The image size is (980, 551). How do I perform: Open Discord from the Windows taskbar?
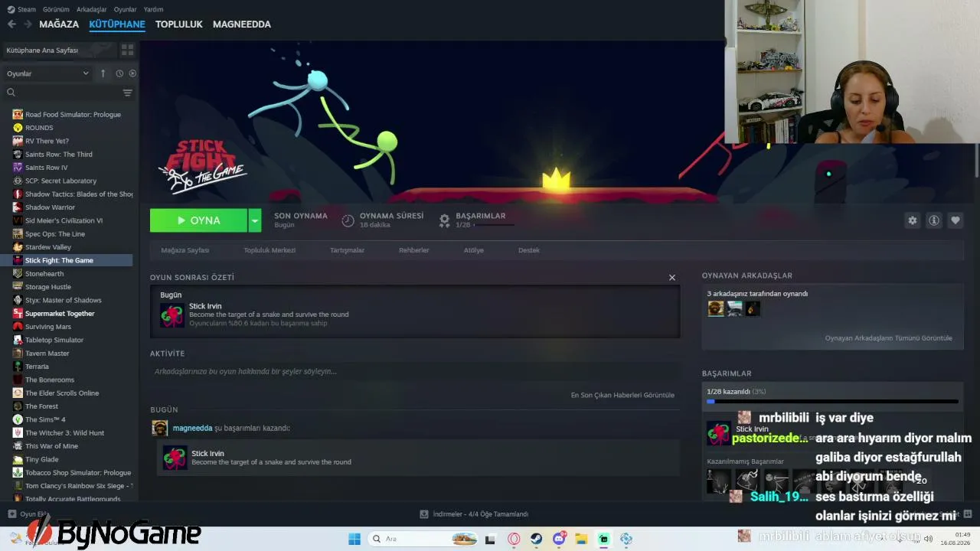pos(559,539)
